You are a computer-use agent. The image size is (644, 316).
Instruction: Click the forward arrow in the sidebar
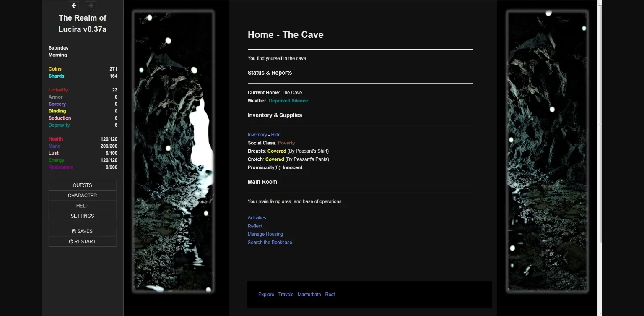pos(91,5)
